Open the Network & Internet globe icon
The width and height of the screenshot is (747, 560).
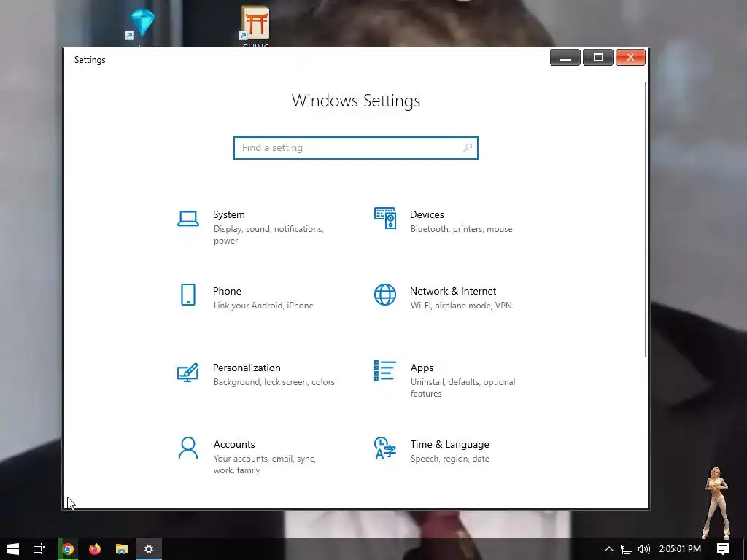[385, 295]
